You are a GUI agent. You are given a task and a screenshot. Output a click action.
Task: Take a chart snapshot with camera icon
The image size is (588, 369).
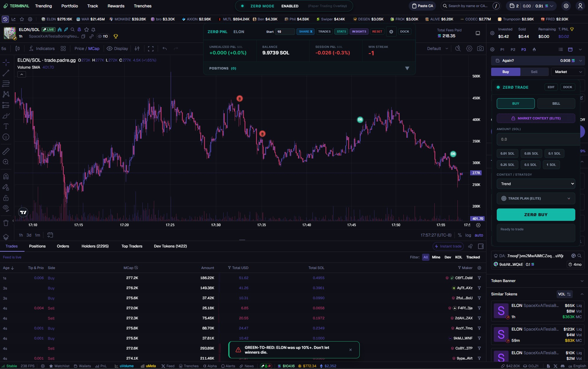(480, 48)
